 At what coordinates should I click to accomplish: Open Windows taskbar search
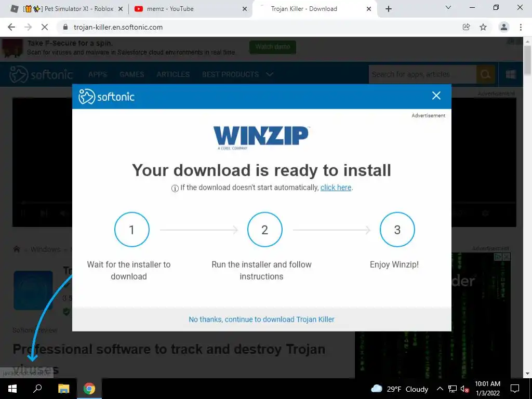[37, 389]
